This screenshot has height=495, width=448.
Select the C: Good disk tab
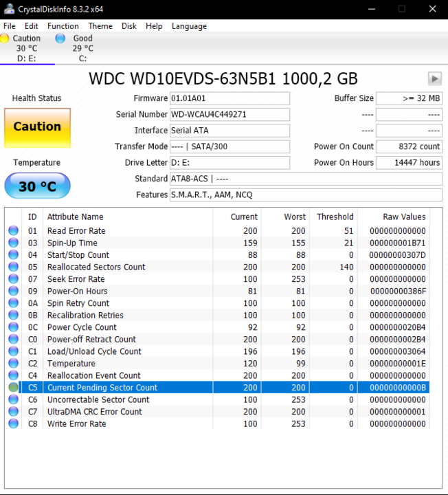pyautogui.click(x=82, y=48)
